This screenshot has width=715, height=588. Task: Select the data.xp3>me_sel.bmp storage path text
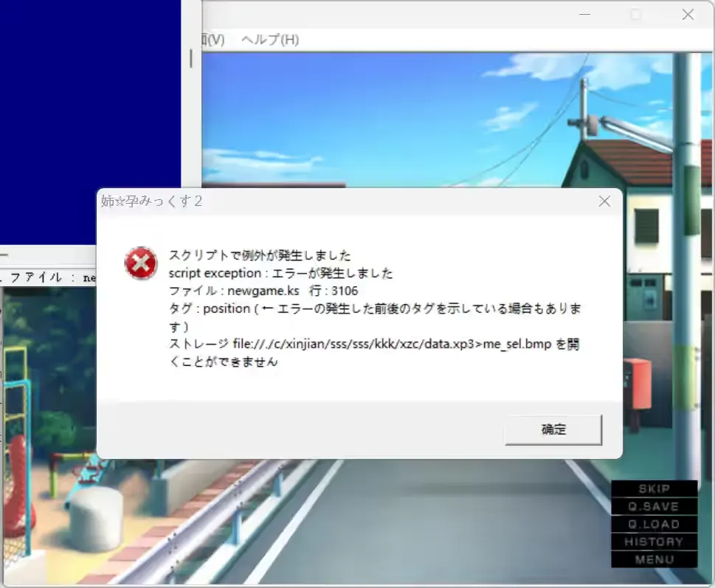[374, 353]
